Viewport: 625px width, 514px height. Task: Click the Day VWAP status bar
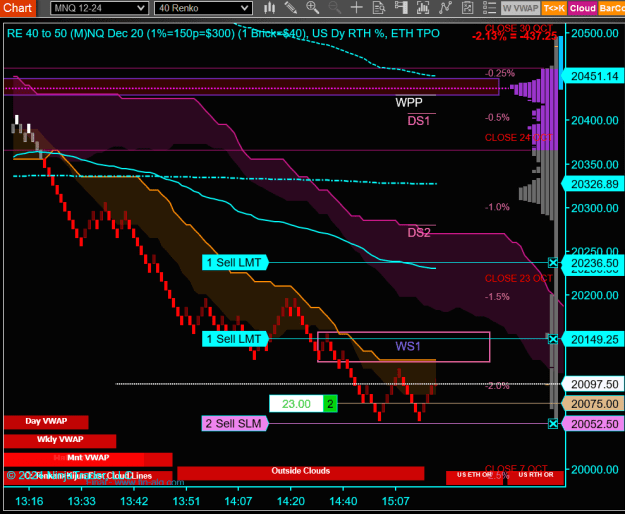pyautogui.click(x=46, y=422)
